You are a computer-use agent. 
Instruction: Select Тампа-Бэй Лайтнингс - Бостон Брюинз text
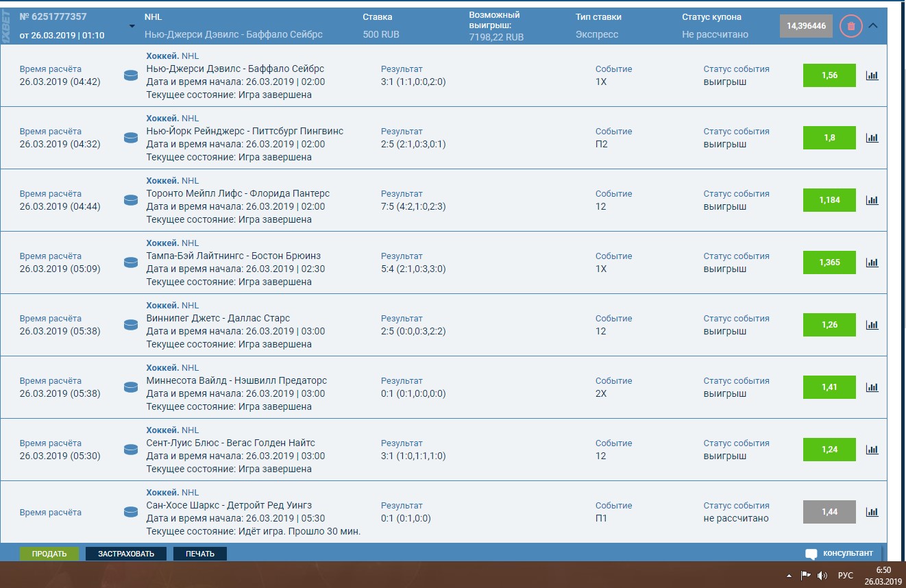pos(234,256)
